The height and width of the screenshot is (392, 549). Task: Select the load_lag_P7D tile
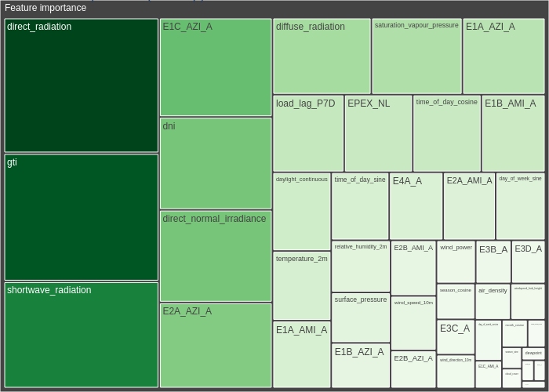click(x=308, y=133)
